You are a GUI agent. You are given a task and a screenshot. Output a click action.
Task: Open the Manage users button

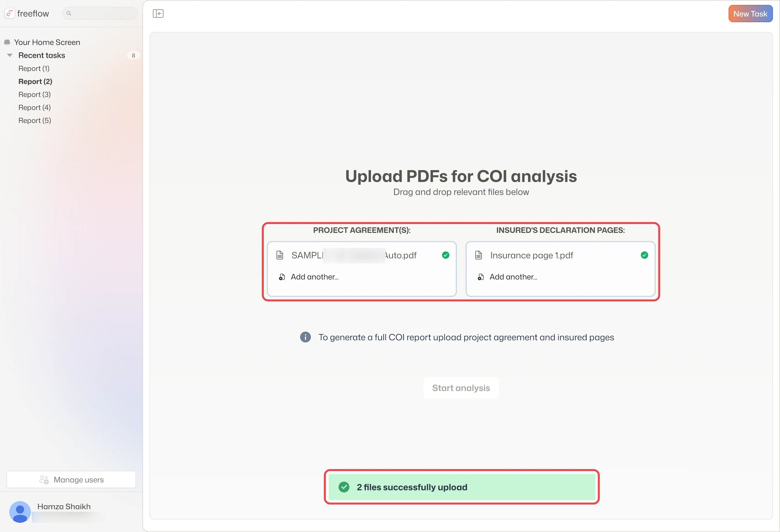pyautogui.click(x=71, y=480)
